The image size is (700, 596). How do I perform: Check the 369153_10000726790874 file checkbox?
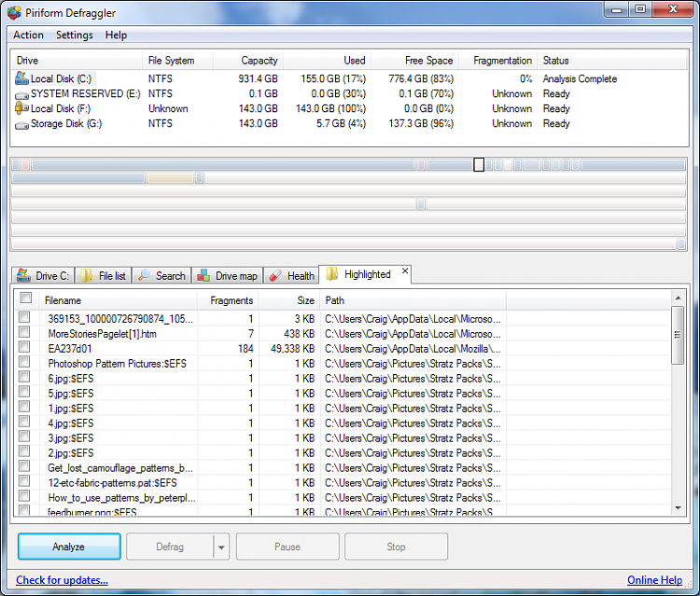[x=24, y=317]
